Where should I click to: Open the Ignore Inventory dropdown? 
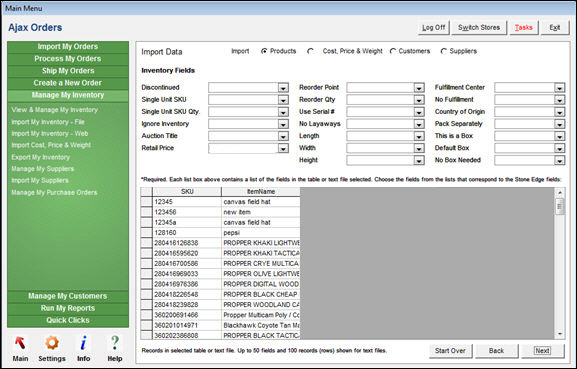283,124
